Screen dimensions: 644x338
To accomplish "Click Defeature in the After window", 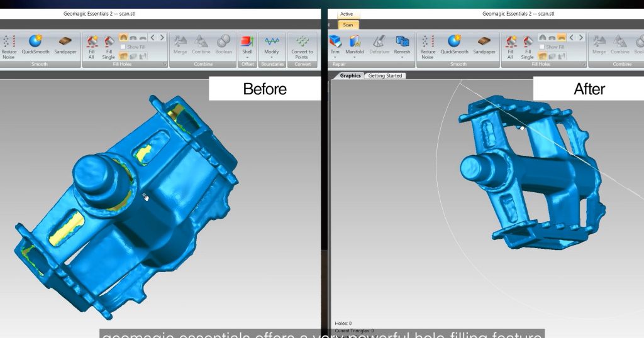I will [379, 45].
